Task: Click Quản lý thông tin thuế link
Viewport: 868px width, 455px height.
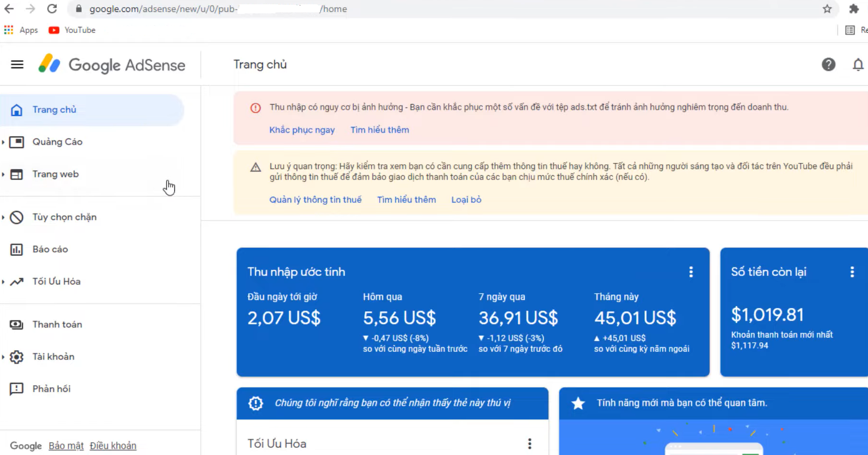Action: tap(315, 200)
